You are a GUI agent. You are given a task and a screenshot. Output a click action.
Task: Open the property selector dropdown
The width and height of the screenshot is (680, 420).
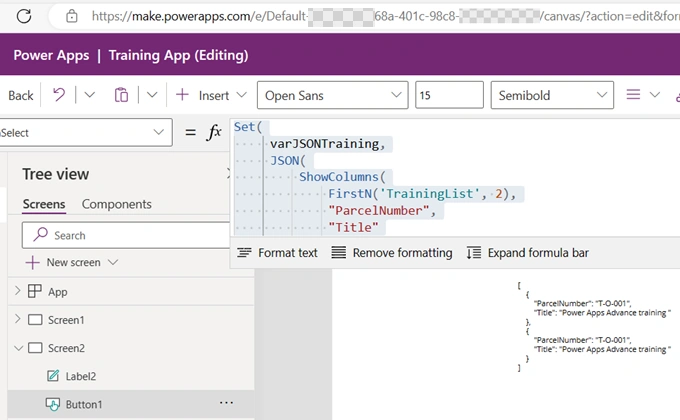[86, 132]
